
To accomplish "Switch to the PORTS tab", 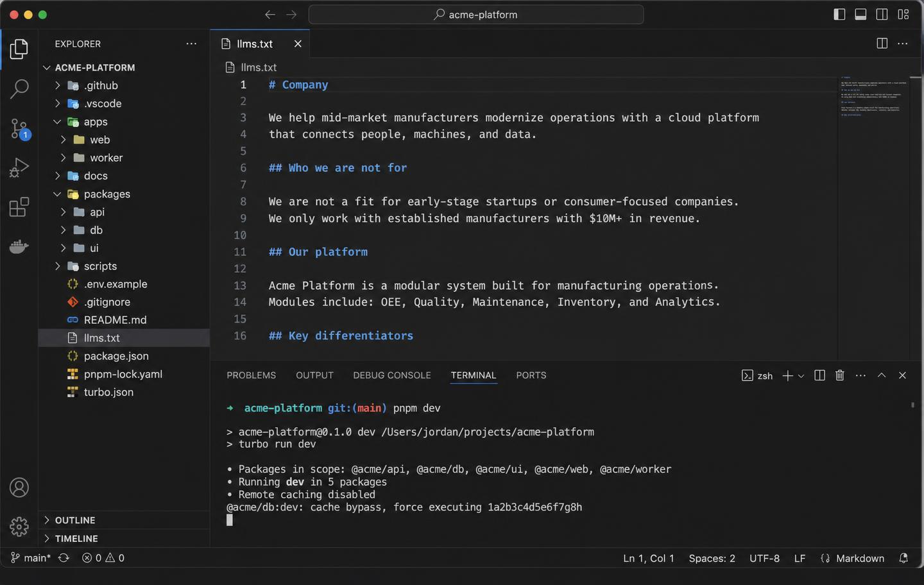I will point(531,375).
